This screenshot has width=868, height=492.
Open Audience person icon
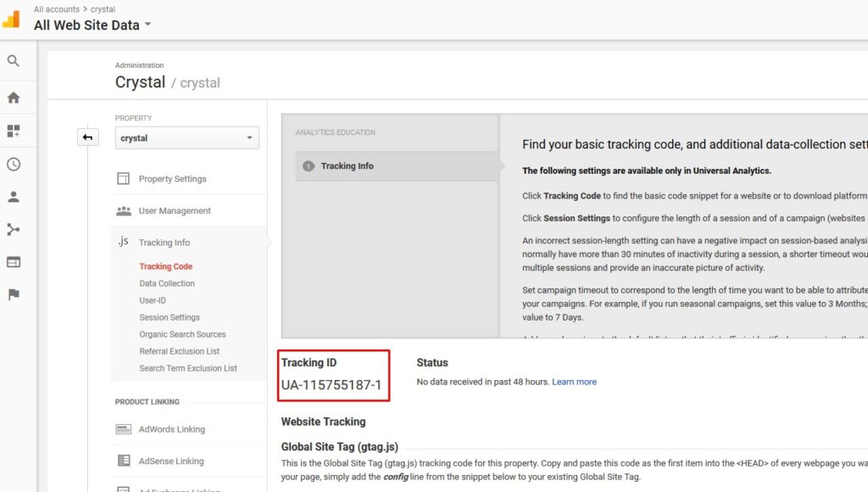(x=14, y=197)
